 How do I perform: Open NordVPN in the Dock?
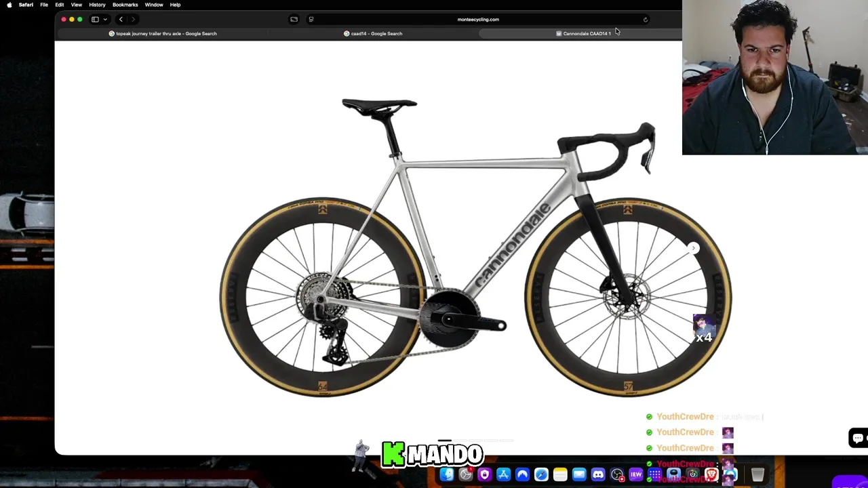(x=522, y=474)
